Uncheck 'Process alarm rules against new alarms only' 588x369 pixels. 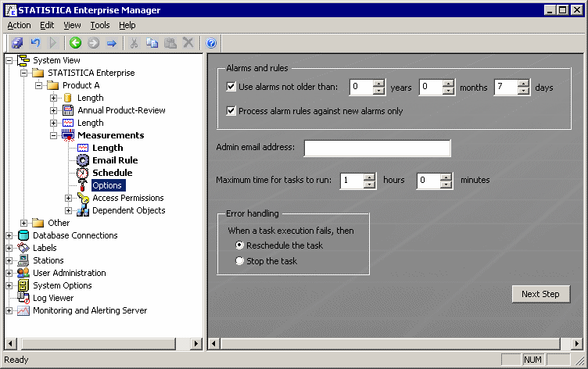click(x=231, y=111)
